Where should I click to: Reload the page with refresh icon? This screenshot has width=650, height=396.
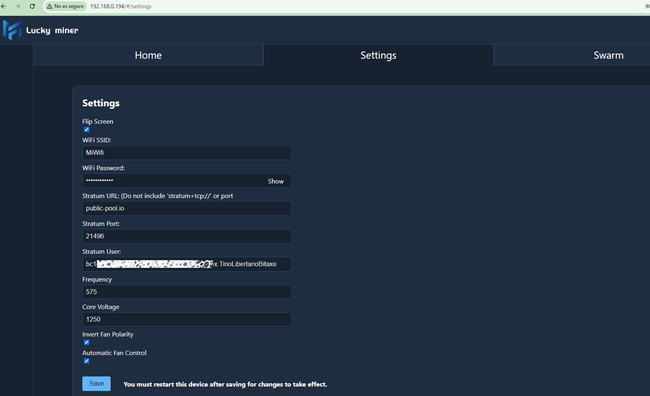click(32, 6)
